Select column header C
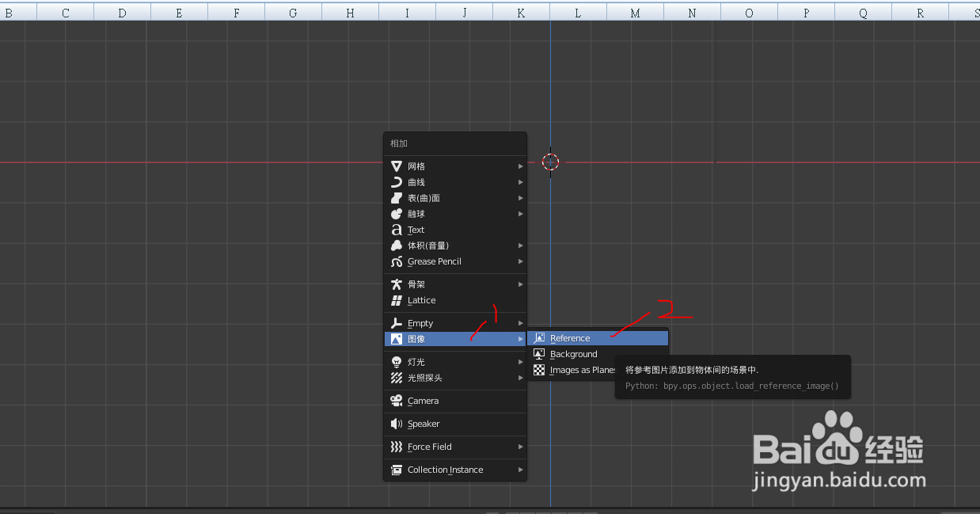Viewport: 980px width, 514px height. coord(65,12)
